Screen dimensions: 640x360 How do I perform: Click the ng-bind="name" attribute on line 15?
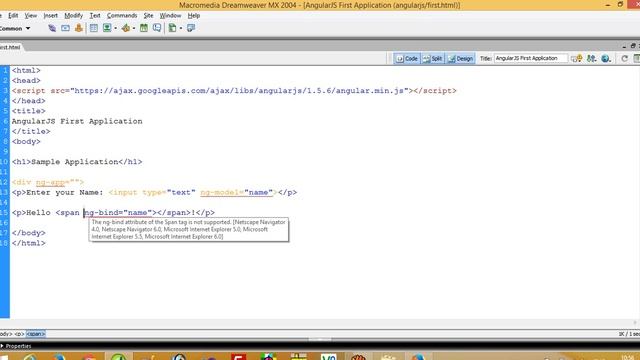pyautogui.click(x=118, y=213)
